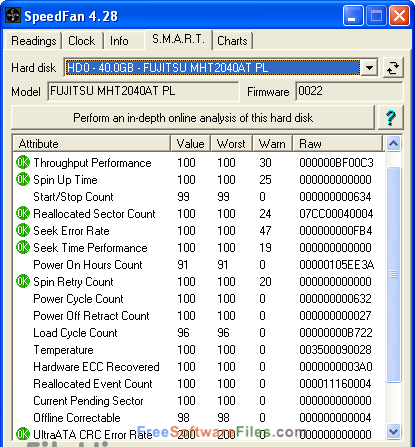Click OK icon beside UltraATA CRC Error Rate
The width and height of the screenshot is (415, 447).
[x=23, y=434]
